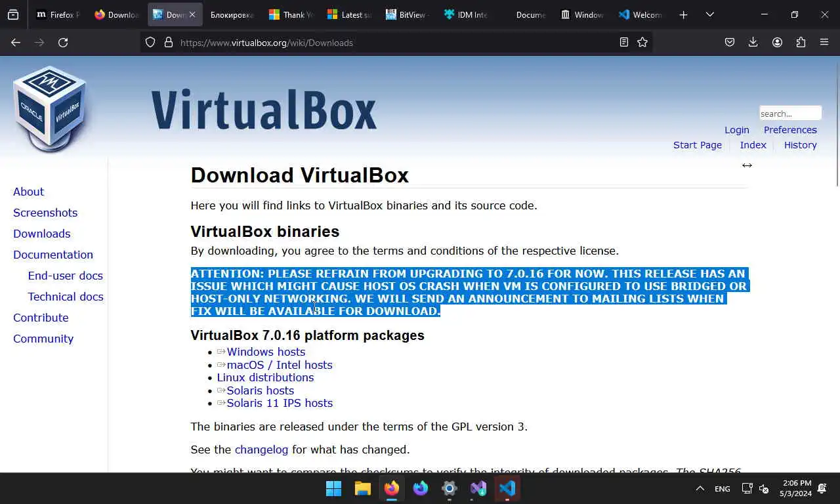Open Visual Studio Installer taskbar icon
The height and width of the screenshot is (504, 840).
(478, 488)
